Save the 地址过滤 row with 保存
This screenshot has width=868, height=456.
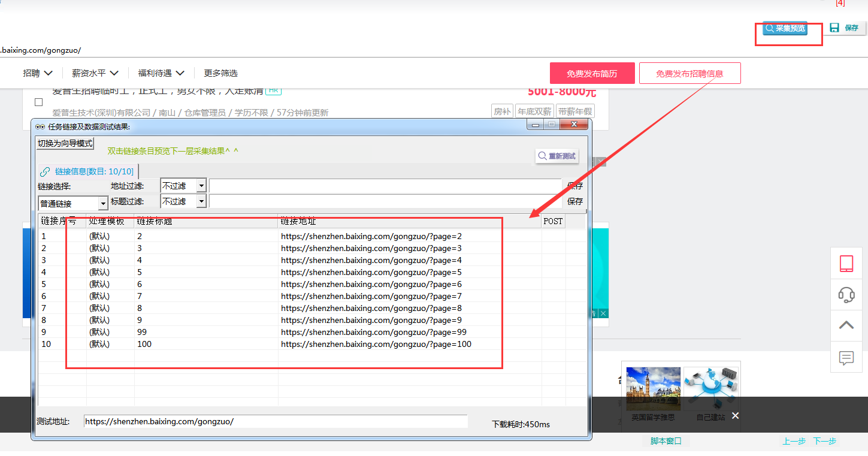pos(575,186)
